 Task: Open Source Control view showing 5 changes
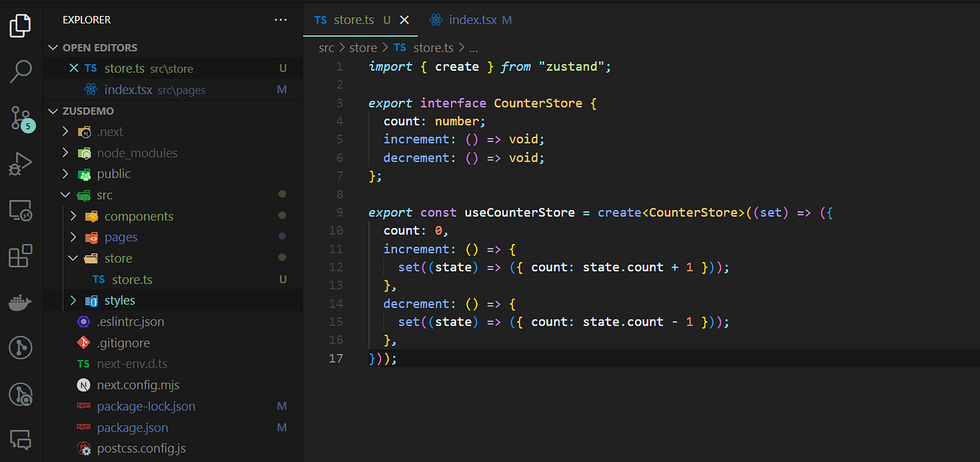coord(20,118)
